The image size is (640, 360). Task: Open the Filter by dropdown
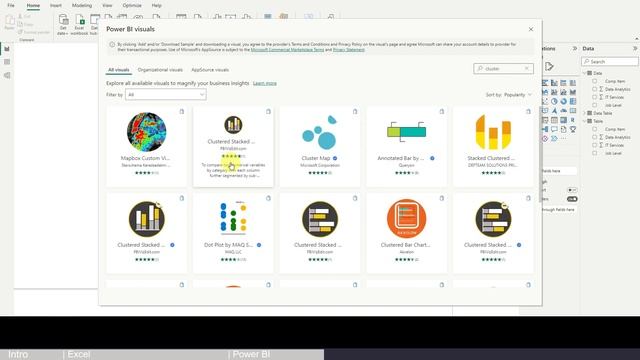pos(166,95)
